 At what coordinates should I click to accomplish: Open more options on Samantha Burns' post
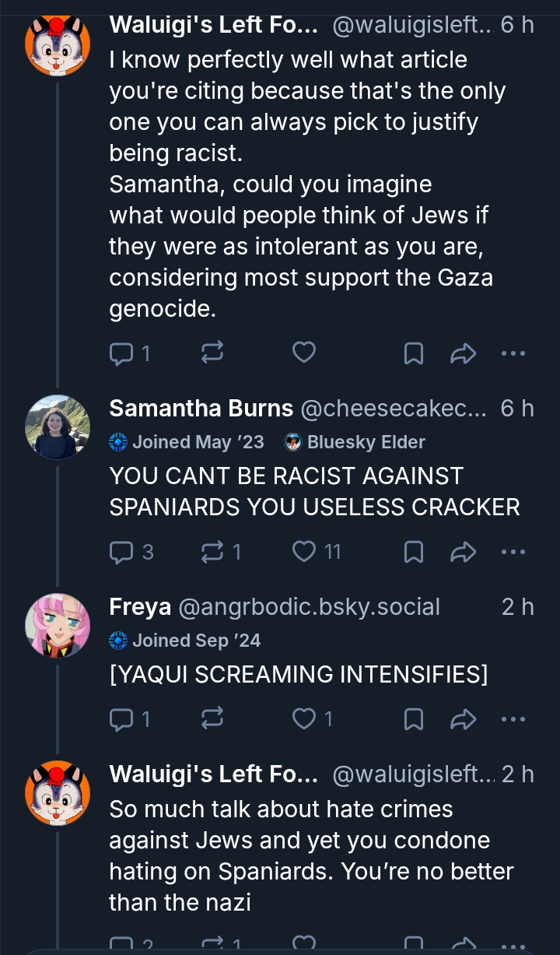513,552
